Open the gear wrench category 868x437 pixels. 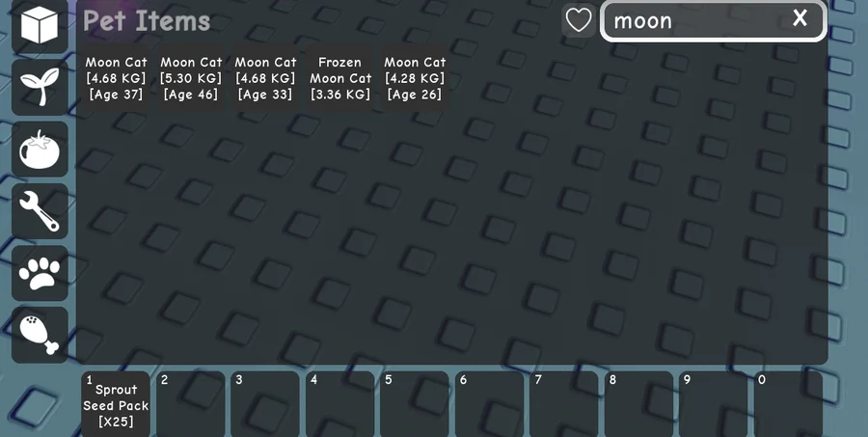pos(40,211)
